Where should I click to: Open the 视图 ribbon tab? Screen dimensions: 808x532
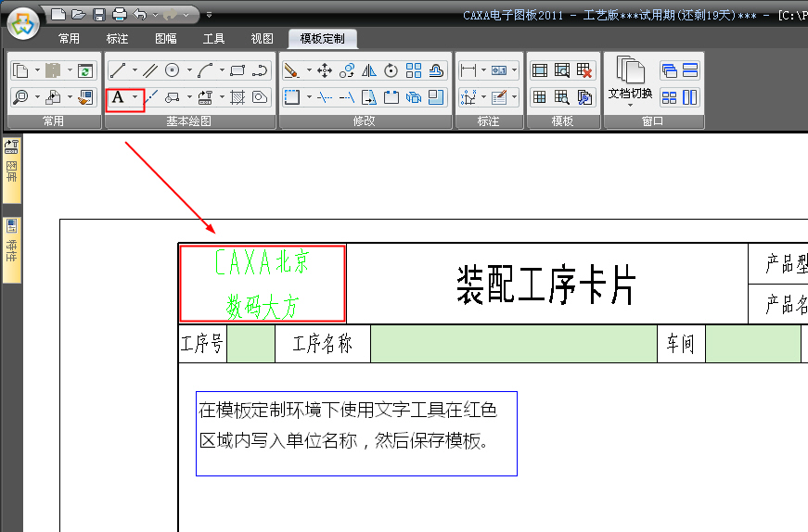tap(262, 39)
